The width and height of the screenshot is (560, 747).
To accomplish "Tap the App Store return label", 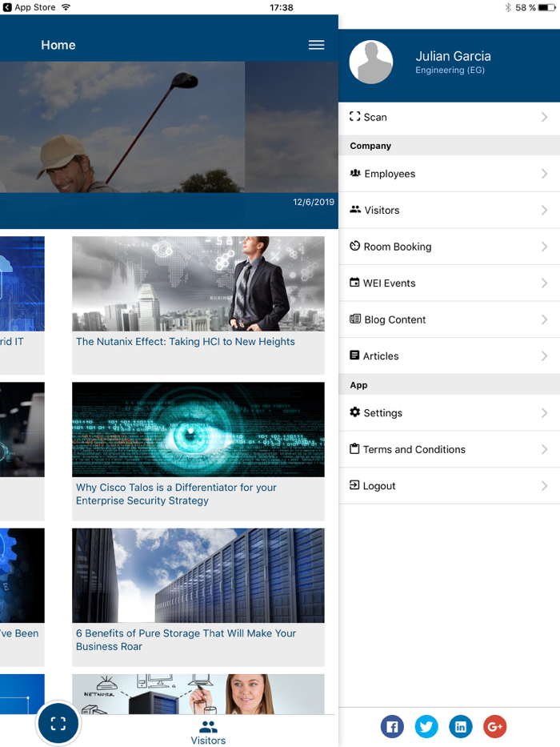I will tap(34, 7).
